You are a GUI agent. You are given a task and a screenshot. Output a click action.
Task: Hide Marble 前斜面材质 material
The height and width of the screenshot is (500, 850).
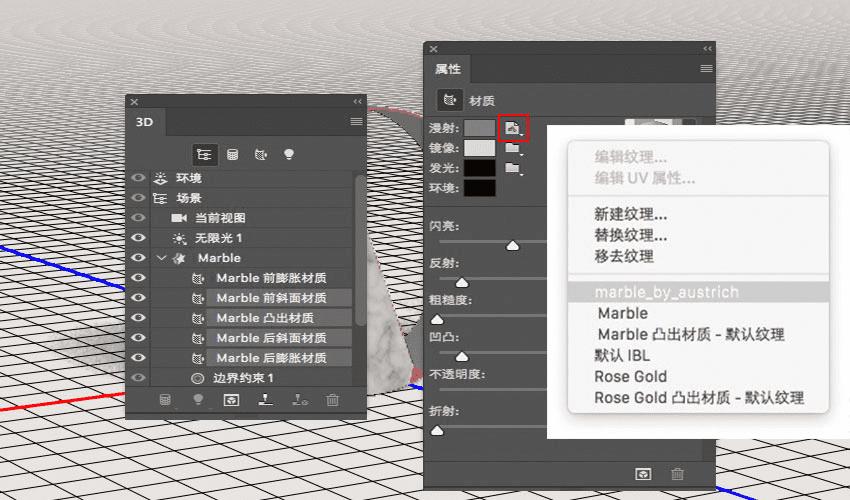[x=138, y=298]
